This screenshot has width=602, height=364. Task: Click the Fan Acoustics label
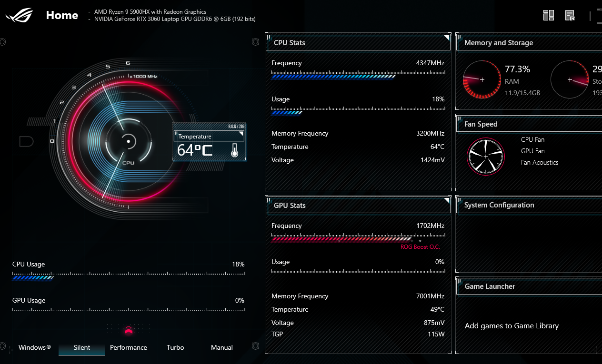[540, 162]
